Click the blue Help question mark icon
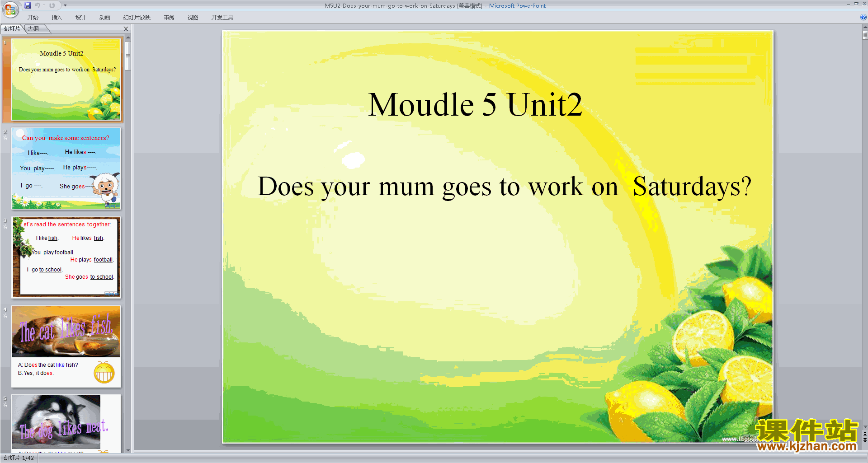The height and width of the screenshot is (463, 868). click(863, 18)
